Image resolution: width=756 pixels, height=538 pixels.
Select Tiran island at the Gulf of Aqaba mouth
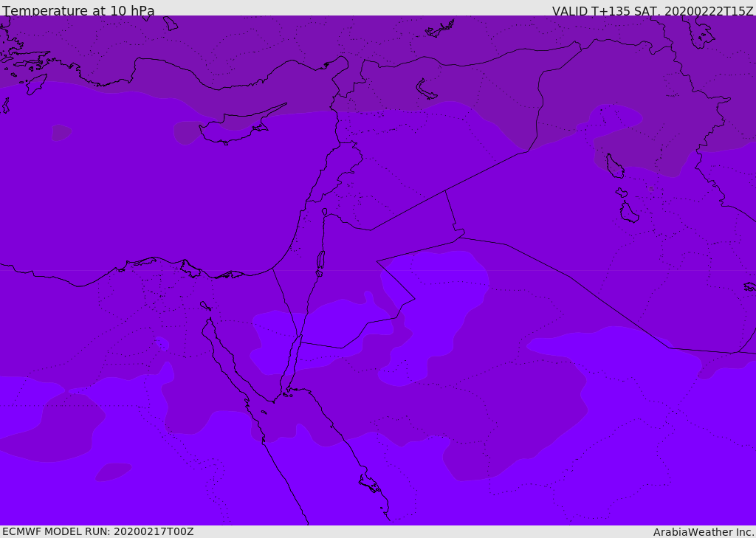pos(287,395)
